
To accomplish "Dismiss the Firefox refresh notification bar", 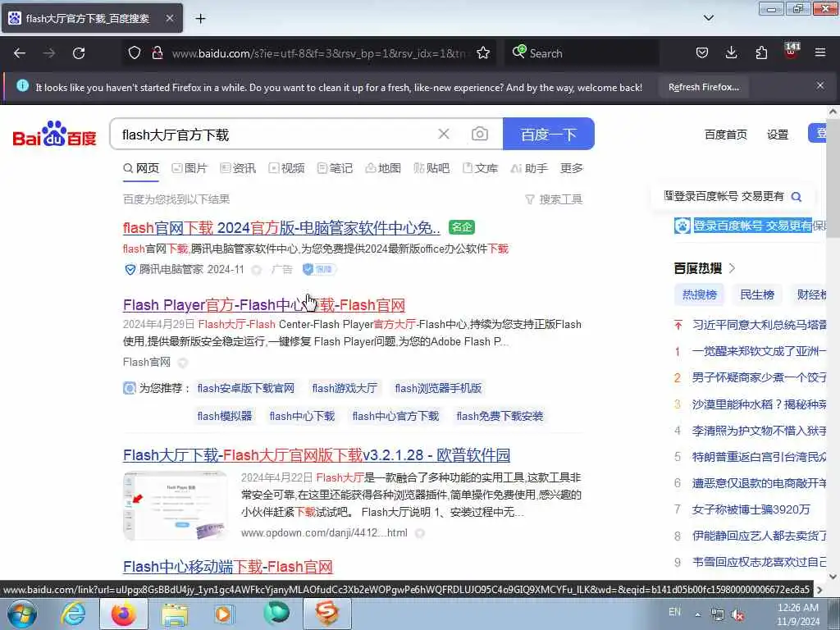I will click(820, 85).
